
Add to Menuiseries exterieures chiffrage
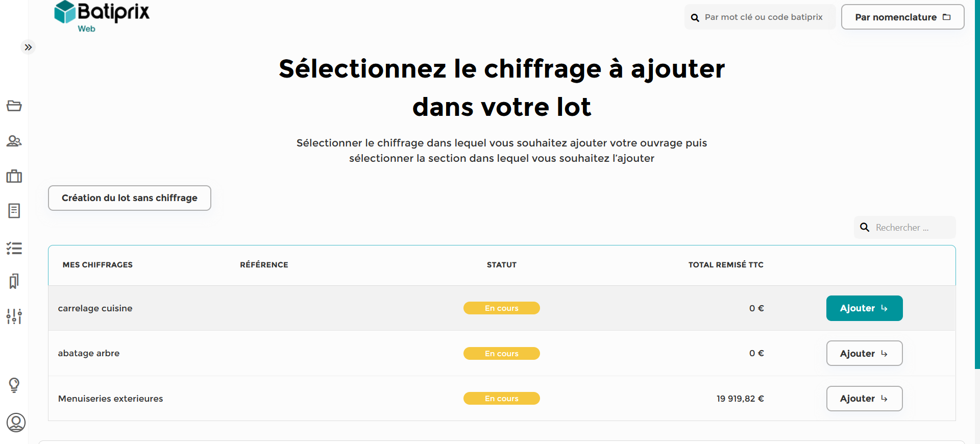(864, 399)
